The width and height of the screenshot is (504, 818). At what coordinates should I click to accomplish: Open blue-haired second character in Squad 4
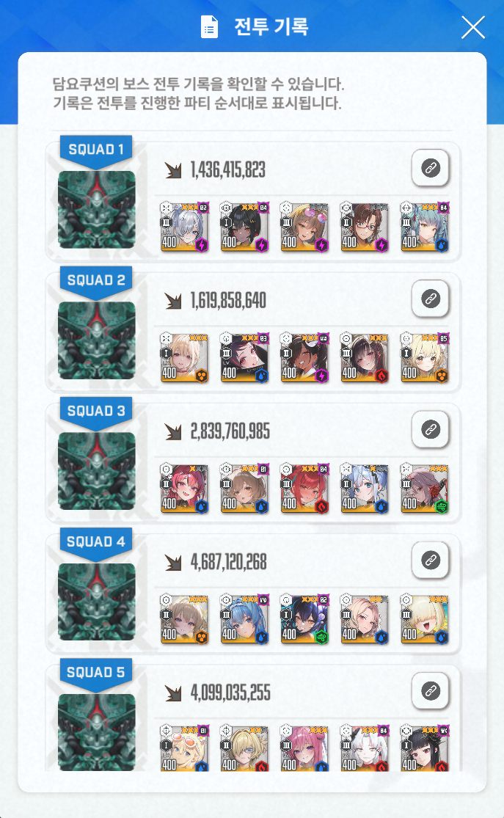(x=244, y=619)
